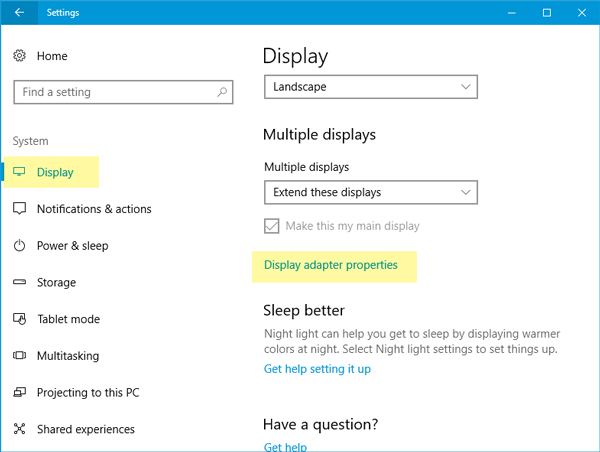600x452 pixels.
Task: Click the Display monitor icon in sidebar
Action: (x=19, y=172)
